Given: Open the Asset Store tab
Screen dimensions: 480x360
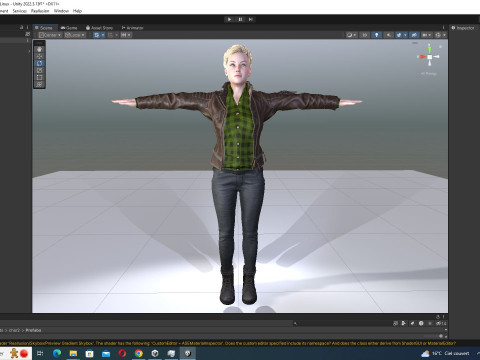Looking at the screenshot, I should (99, 28).
